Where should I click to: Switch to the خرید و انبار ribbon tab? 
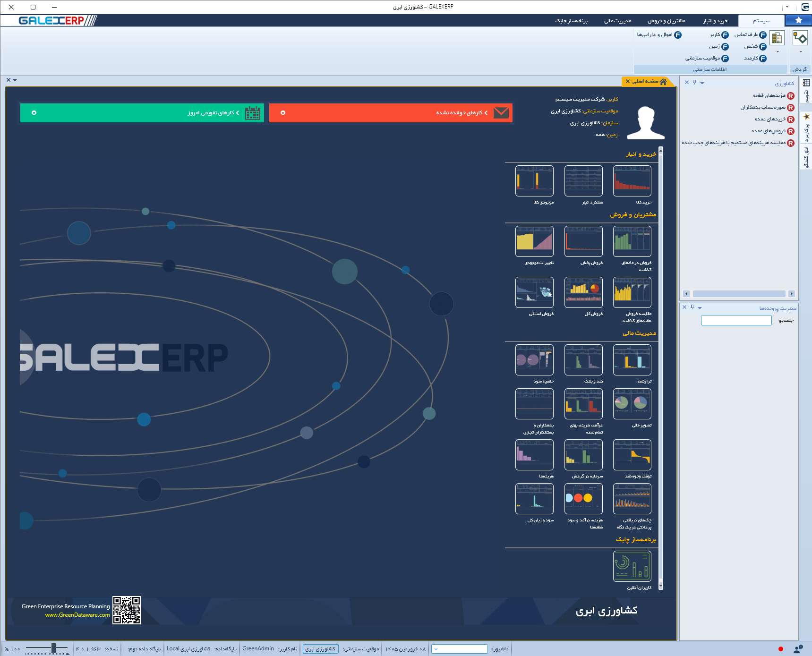pos(715,21)
